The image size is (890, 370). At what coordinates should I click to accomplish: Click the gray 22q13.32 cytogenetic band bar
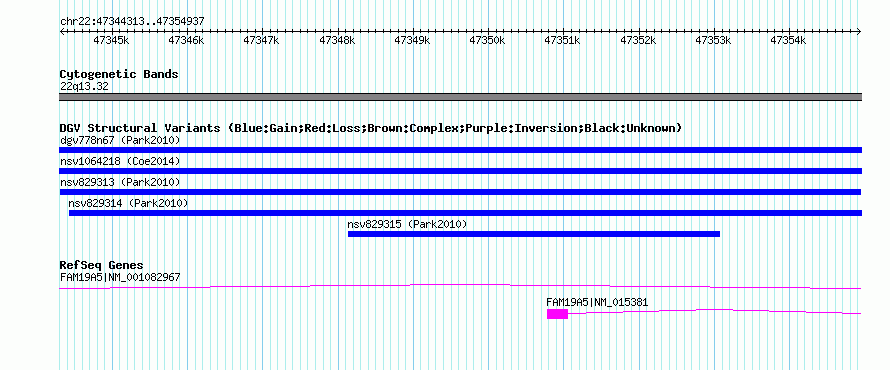pyautogui.click(x=460, y=97)
